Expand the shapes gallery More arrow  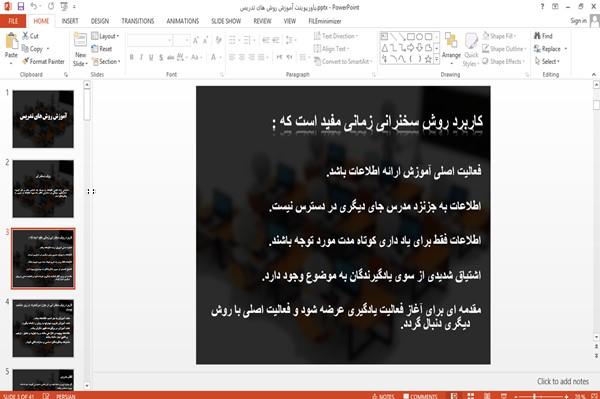(x=436, y=59)
